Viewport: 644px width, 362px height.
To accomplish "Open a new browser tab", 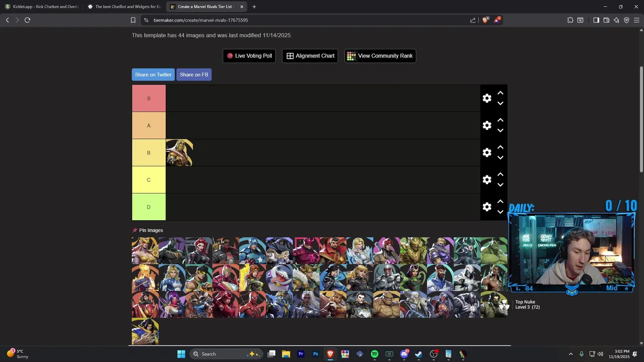I will tap(254, 7).
